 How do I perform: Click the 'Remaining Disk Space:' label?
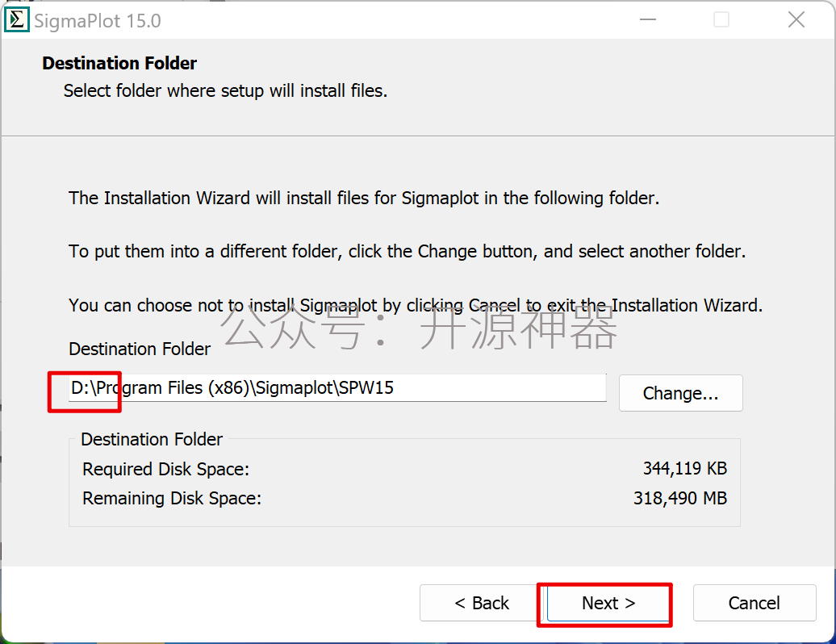pos(172,499)
